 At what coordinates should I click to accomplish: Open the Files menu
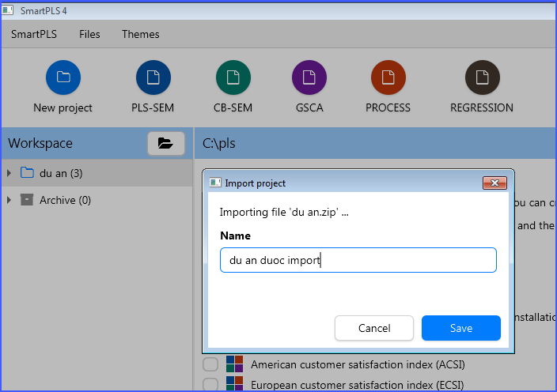tap(89, 34)
